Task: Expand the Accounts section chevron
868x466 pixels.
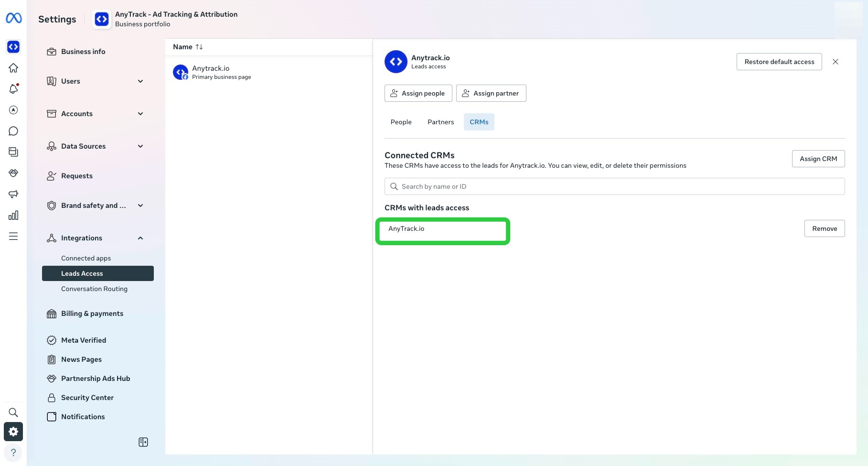Action: pyautogui.click(x=140, y=114)
